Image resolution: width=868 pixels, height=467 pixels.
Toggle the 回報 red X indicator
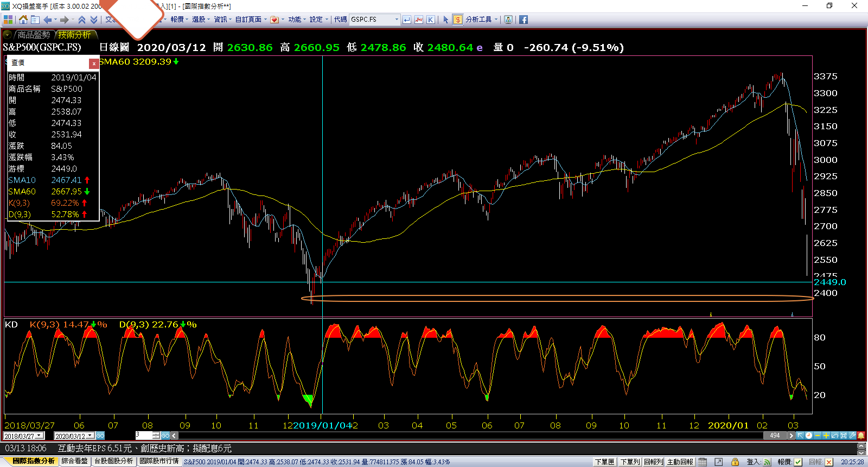tap(829, 462)
